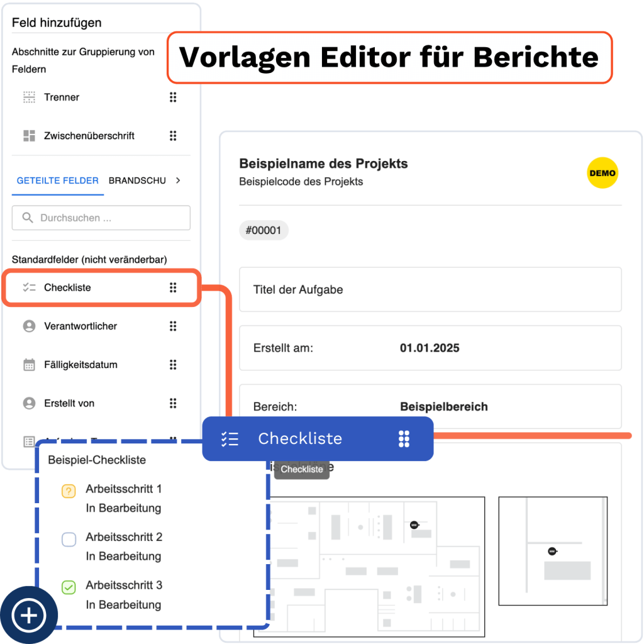Click the Durchsuchen search field
The image size is (644, 644).
click(x=101, y=218)
